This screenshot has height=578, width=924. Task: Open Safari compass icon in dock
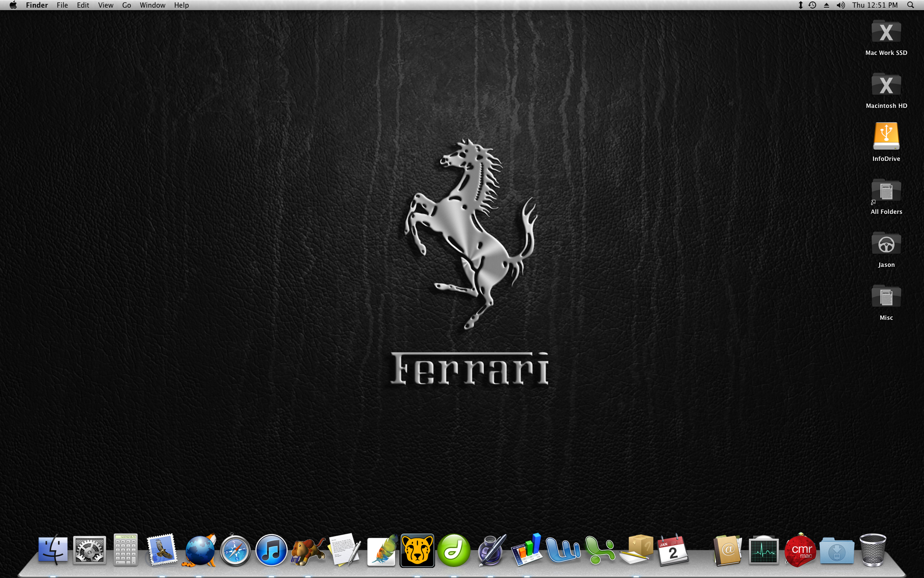point(235,550)
